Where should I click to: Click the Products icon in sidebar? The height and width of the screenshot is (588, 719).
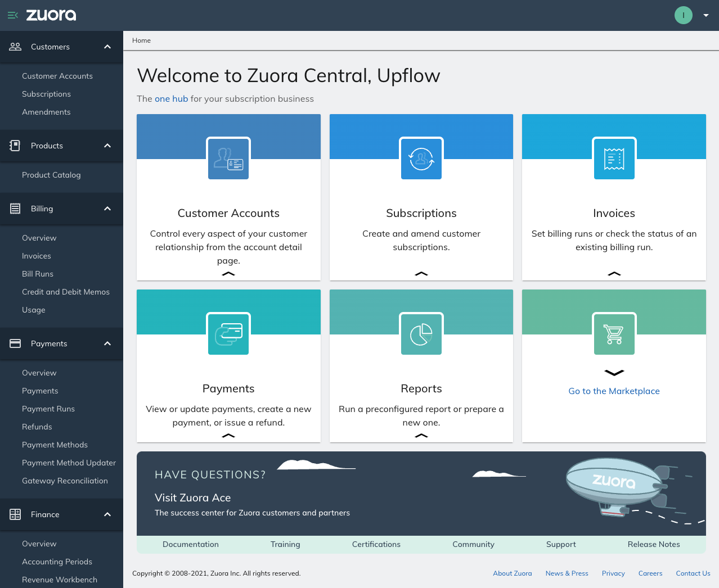pos(15,146)
